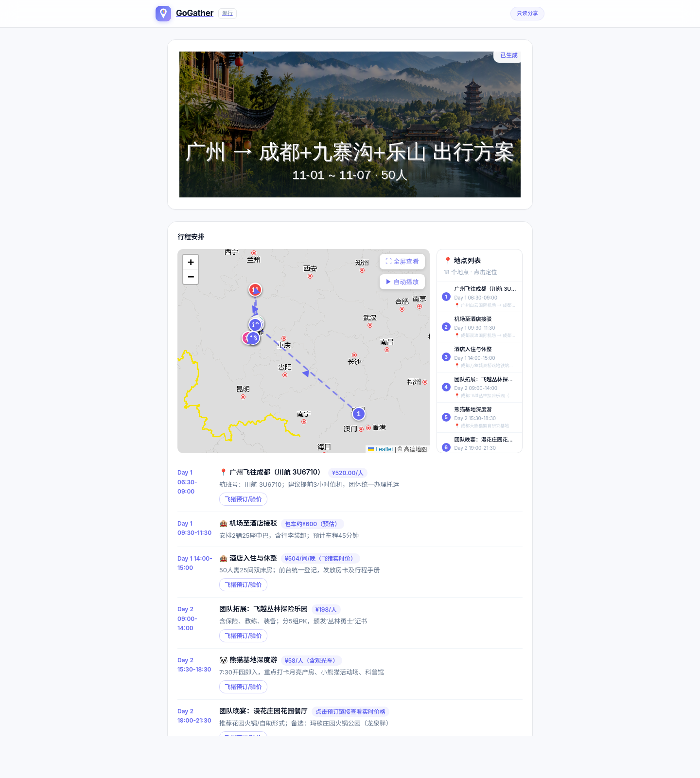
Task: Click the GoGather map pin logo
Action: click(163, 14)
